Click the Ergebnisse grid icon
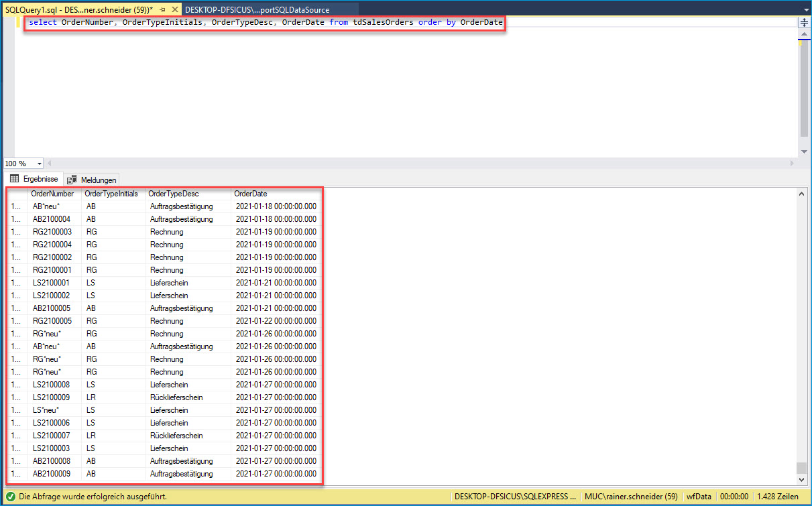The height and width of the screenshot is (506, 812). [x=14, y=179]
